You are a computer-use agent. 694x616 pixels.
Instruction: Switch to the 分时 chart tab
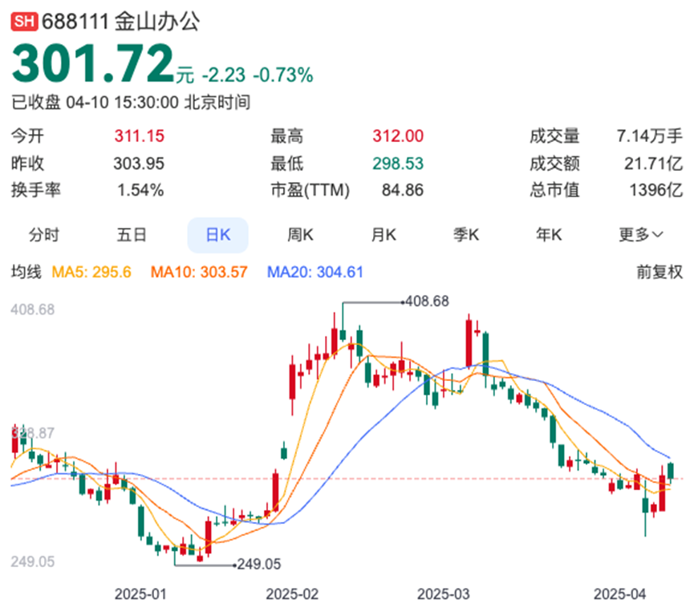[x=44, y=234]
